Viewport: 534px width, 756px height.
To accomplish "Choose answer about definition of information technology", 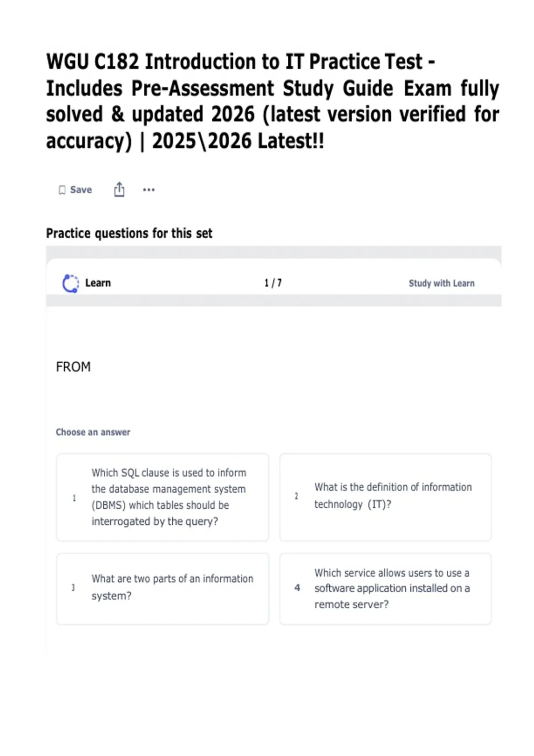I will 385,497.
